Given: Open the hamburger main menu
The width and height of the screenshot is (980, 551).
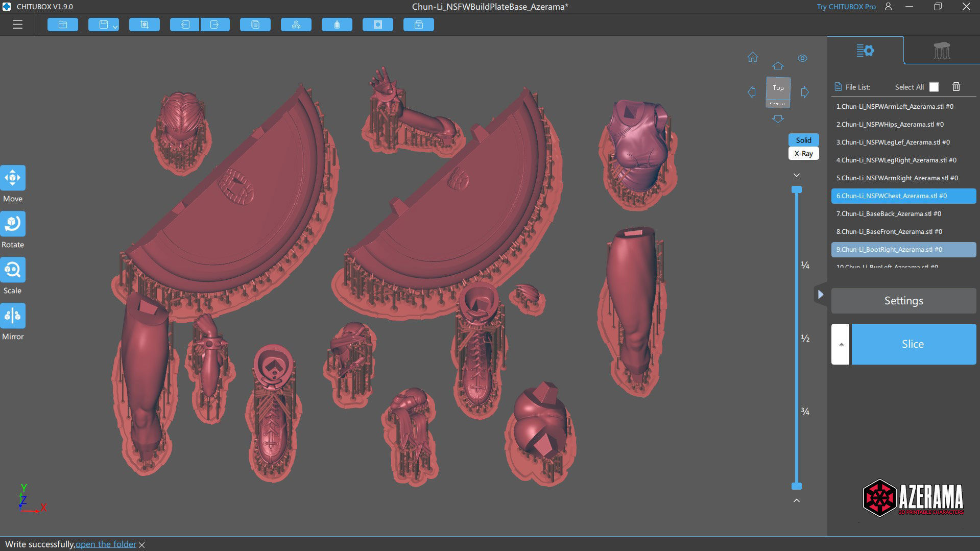Looking at the screenshot, I should pyautogui.click(x=17, y=25).
